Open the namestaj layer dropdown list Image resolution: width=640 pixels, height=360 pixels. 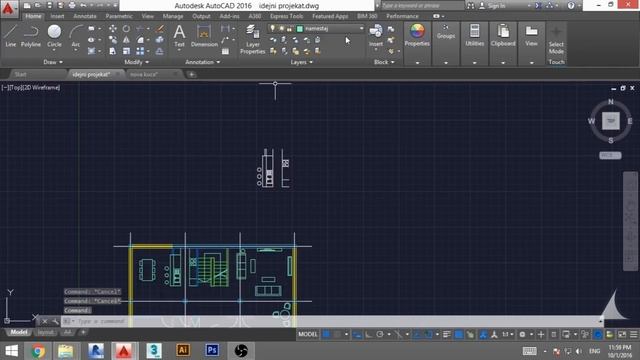(361, 29)
